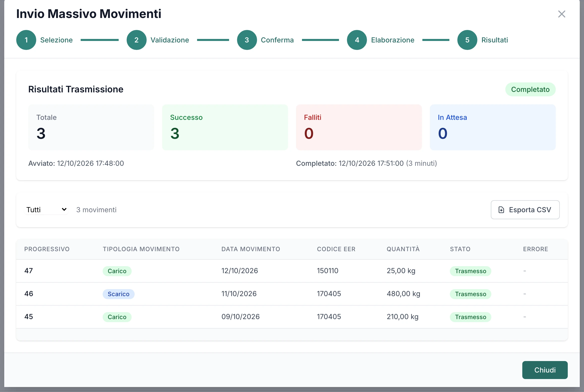Click Trasmesso badge in row 46

(470, 294)
